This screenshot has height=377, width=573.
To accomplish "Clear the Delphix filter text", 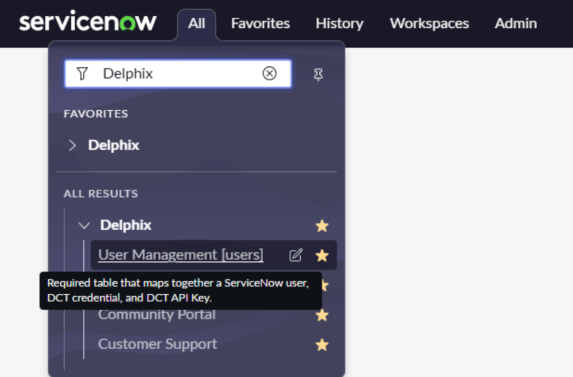I will coord(269,73).
